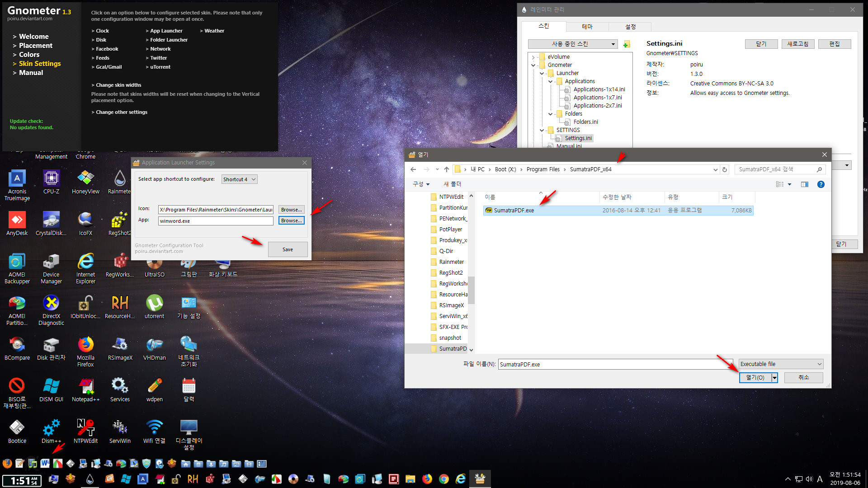Open the AOMEI Backupper desktop icon

coord(17,268)
